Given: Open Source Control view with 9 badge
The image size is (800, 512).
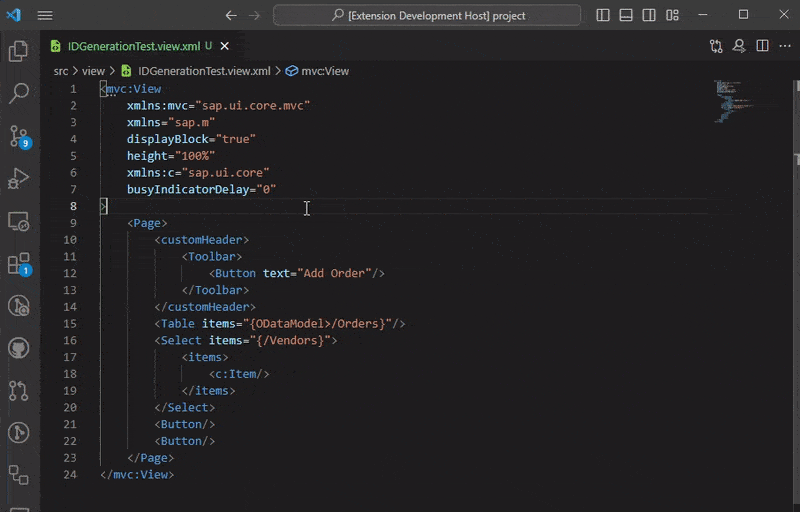Looking at the screenshot, I should click(x=20, y=137).
